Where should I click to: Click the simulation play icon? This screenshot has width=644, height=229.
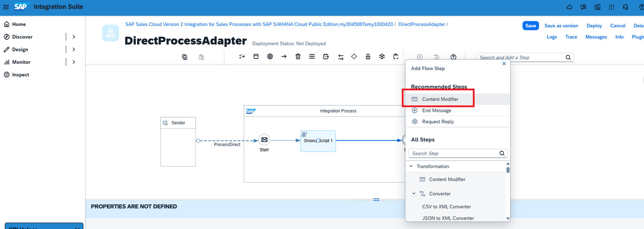(420, 57)
